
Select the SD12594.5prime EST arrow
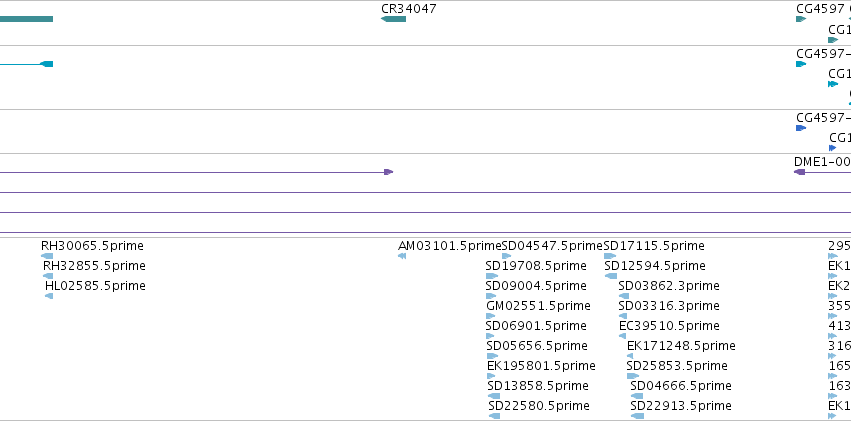[x=611, y=276]
